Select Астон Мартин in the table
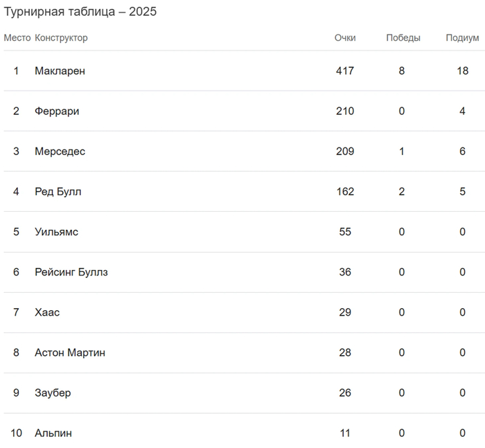The image size is (485, 448). coord(70,352)
